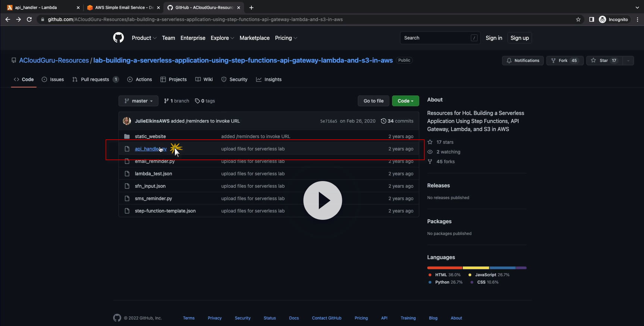Click the GitHub Octocat logo in header
The image size is (644, 326).
(119, 38)
